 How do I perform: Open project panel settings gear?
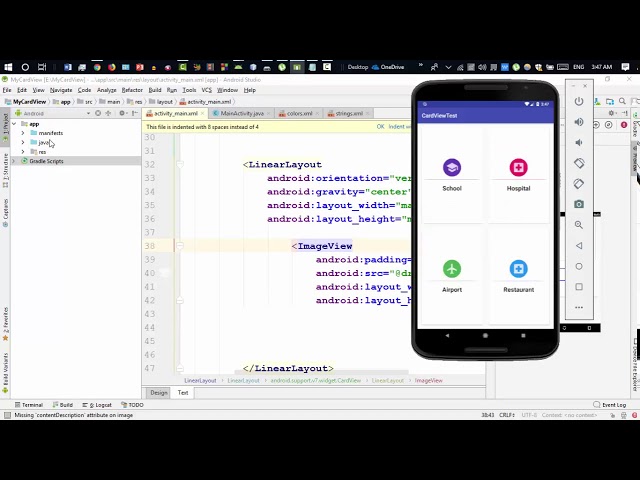[x=122, y=113]
